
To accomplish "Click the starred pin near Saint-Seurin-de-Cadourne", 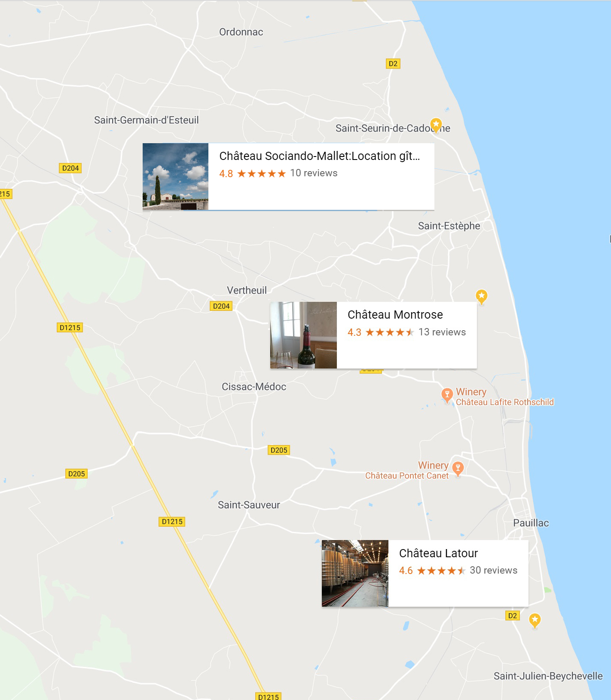I will coord(436,125).
